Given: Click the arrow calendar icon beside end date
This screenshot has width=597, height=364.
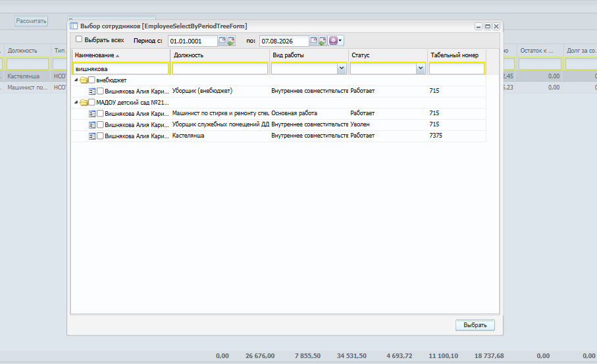Looking at the screenshot, I should pos(322,41).
